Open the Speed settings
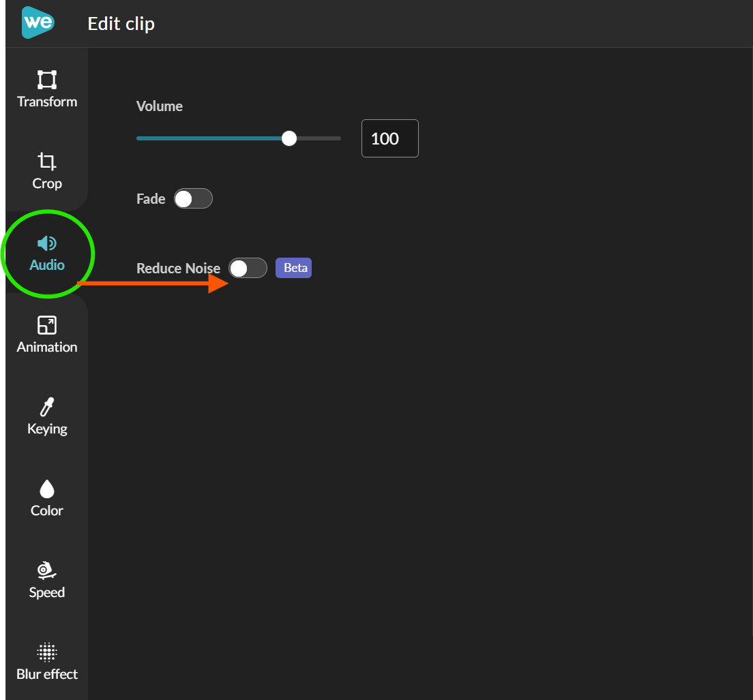 (47, 580)
